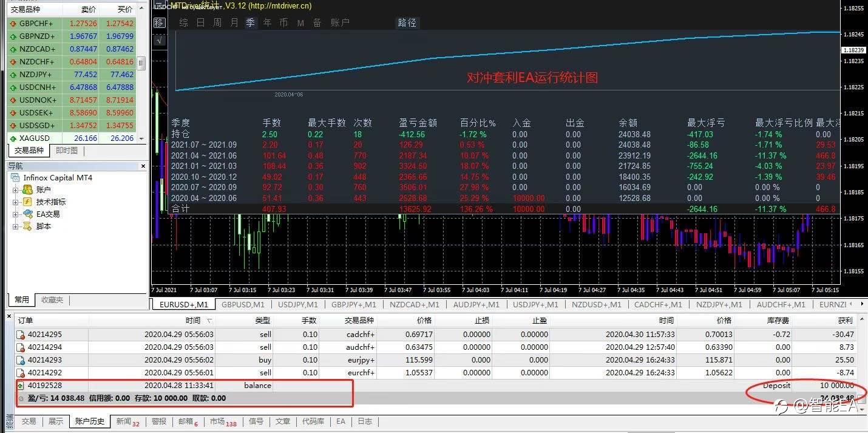Open the 即时图 tick chart tab
Image resolution: width=868 pixels, height=433 pixels.
tap(67, 151)
